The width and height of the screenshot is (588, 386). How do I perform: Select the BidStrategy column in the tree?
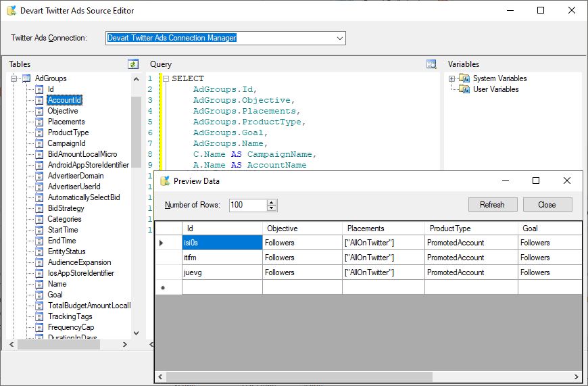[66, 208]
